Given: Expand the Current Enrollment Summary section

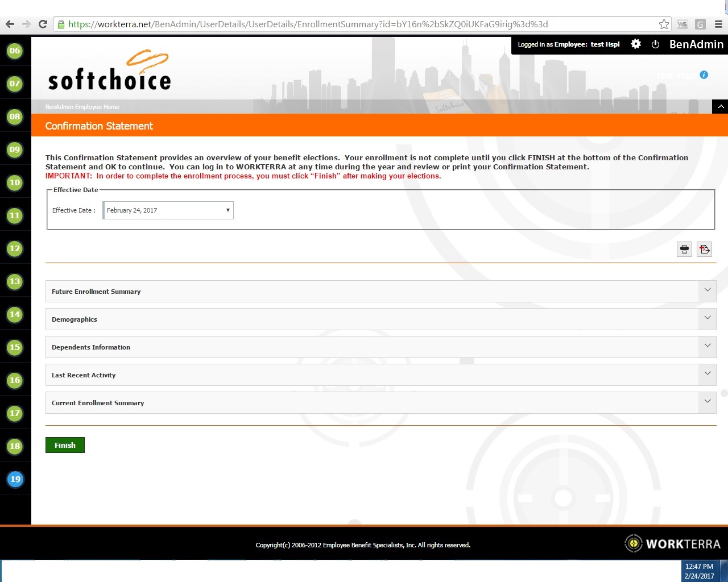Looking at the screenshot, I should (x=707, y=402).
